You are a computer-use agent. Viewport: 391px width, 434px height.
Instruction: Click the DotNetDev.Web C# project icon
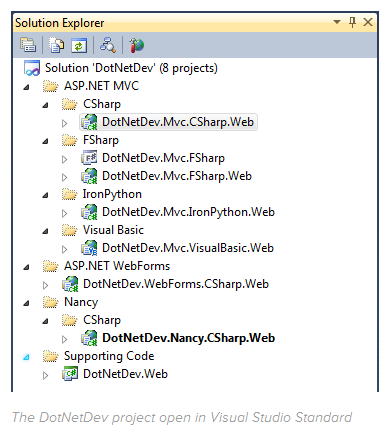[x=70, y=374]
